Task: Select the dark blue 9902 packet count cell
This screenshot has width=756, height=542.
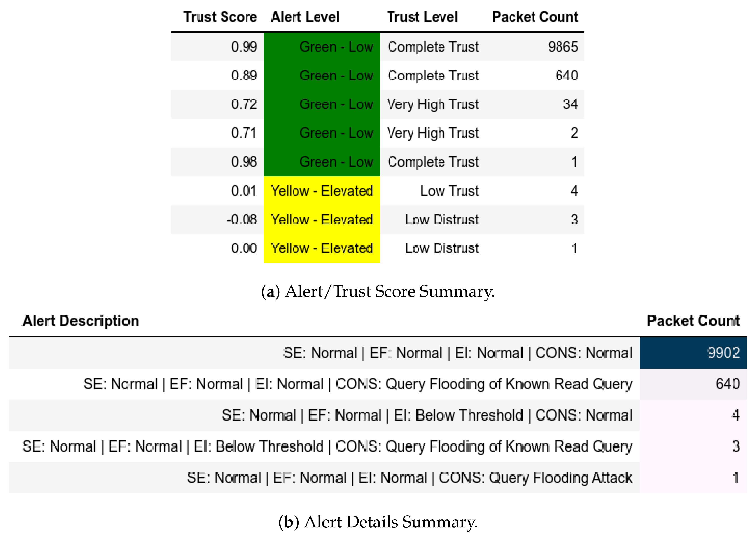Action: click(693, 353)
